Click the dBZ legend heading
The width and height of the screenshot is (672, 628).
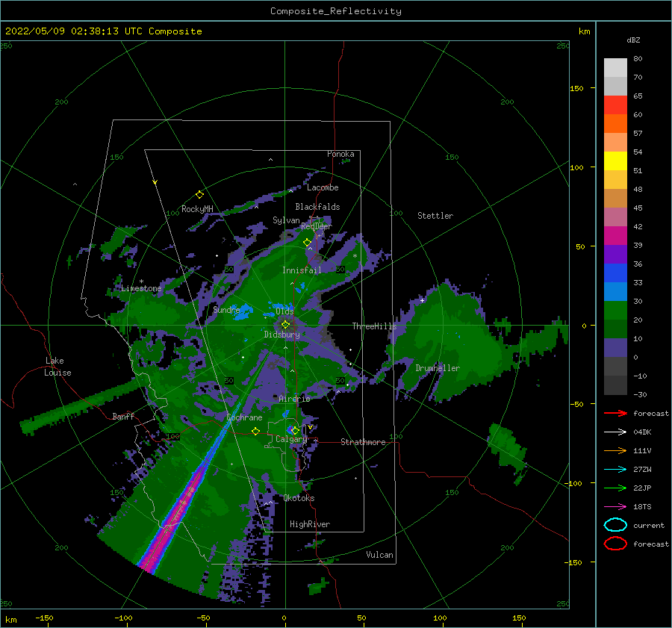tap(633, 40)
